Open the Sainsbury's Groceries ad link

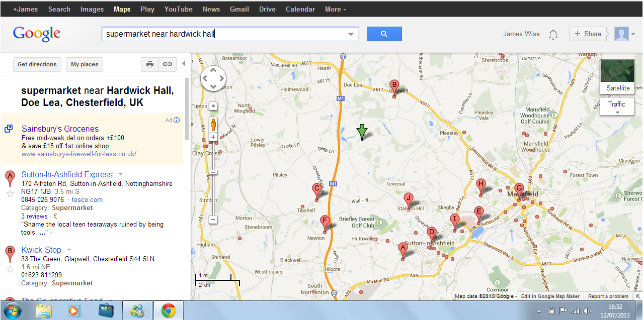coord(60,129)
